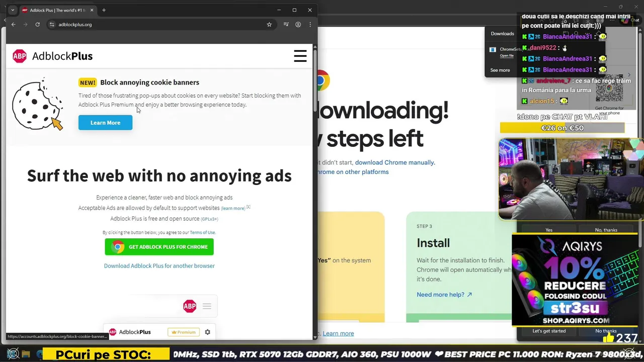Open Need more help link in background window
The height and width of the screenshot is (362, 644).
[x=444, y=295]
